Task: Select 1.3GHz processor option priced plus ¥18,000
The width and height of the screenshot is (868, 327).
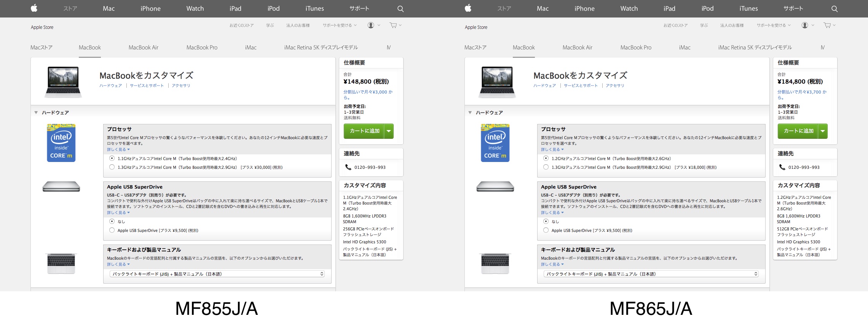Action: point(546,167)
